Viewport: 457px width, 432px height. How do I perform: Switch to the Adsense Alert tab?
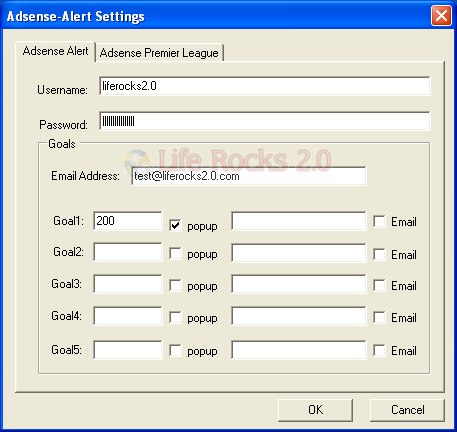56,51
